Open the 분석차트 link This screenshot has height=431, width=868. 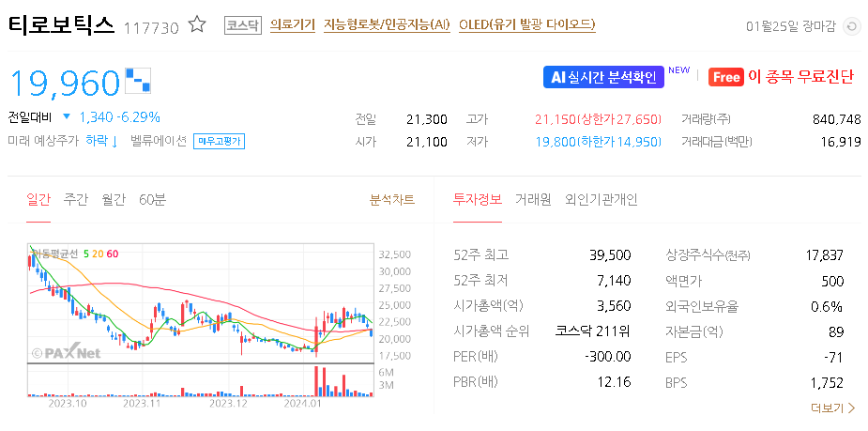[392, 199]
